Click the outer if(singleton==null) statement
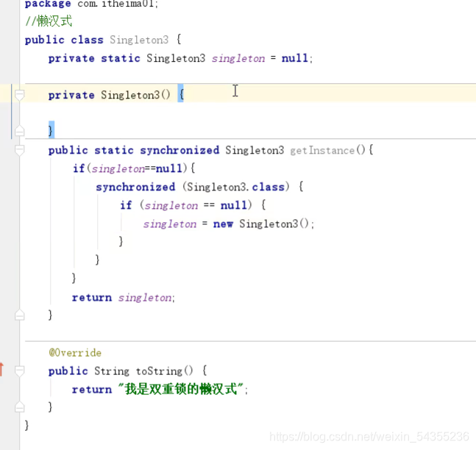 (x=134, y=168)
